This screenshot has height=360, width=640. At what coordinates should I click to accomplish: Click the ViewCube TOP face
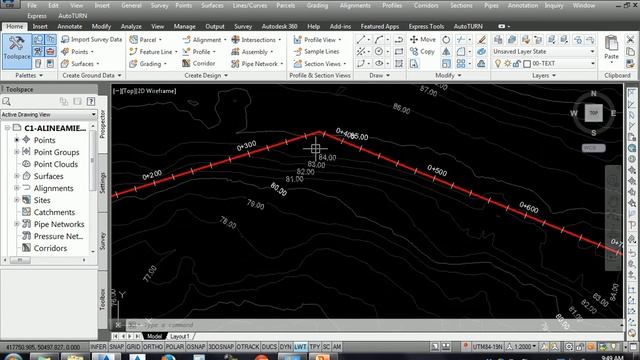click(x=593, y=113)
